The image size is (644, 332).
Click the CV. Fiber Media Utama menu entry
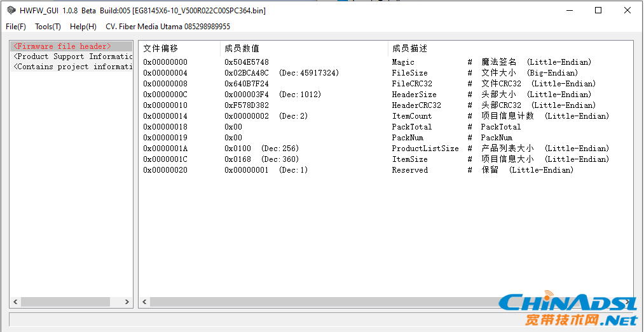tap(168, 27)
